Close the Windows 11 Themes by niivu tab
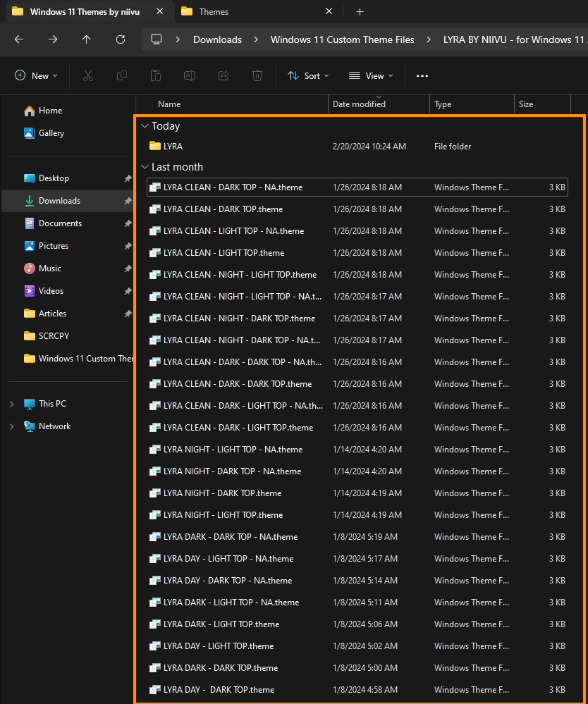The width and height of the screenshot is (588, 704). tap(159, 11)
